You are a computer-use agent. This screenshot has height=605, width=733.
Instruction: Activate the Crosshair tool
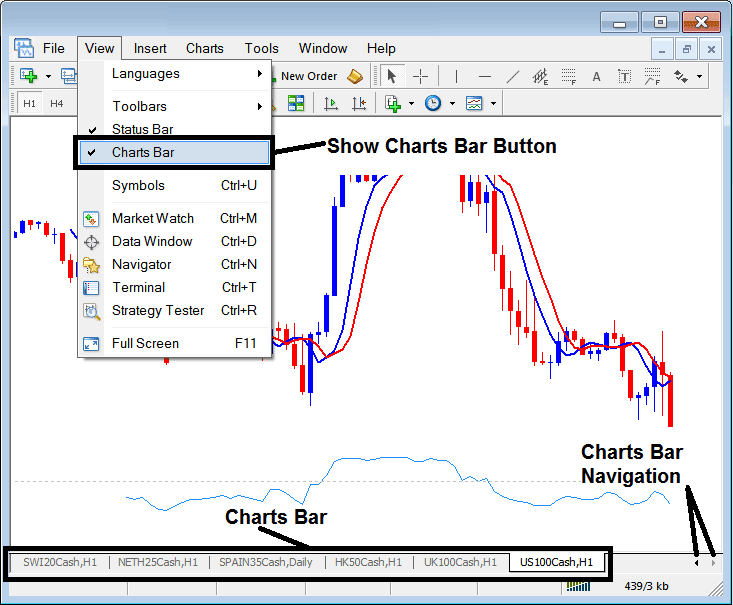(421, 76)
